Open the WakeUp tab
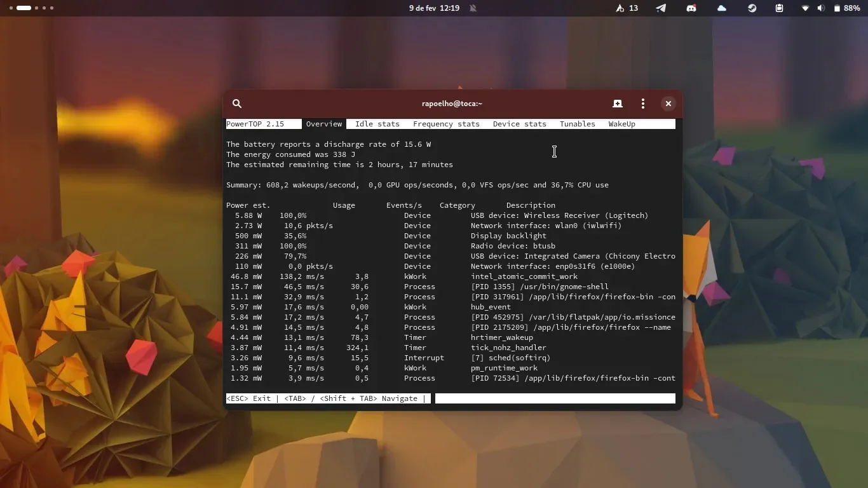 (621, 124)
